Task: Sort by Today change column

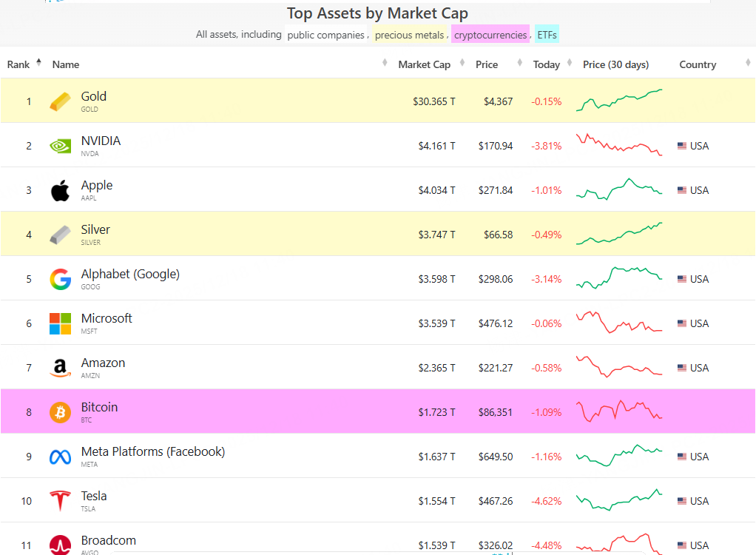Action: point(547,64)
